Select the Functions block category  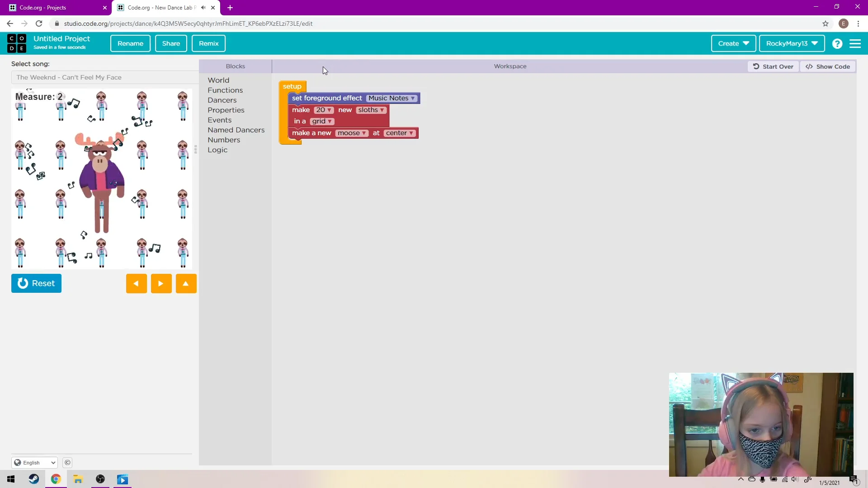tap(225, 90)
